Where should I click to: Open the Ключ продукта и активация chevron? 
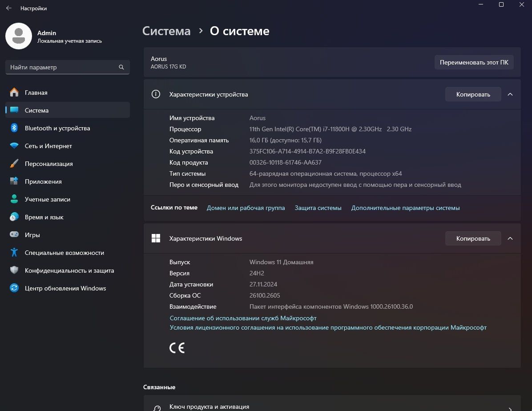[x=510, y=409]
